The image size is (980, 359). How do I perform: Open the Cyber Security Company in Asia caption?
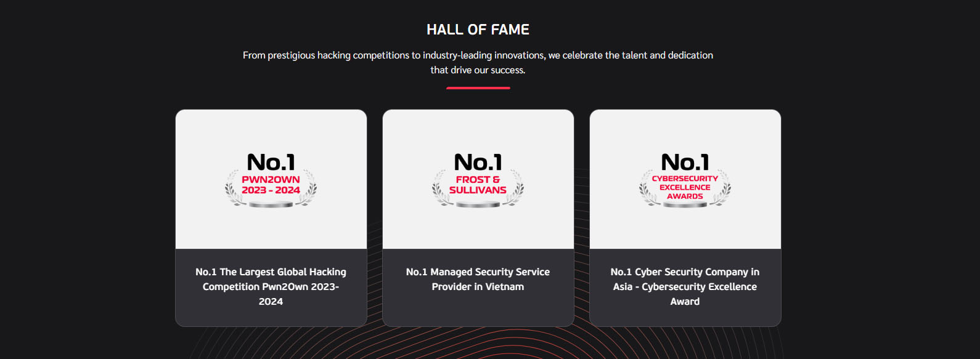685,286
